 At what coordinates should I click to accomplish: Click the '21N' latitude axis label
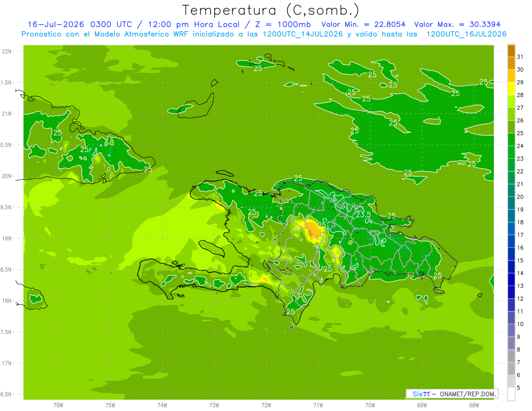[x=7, y=114]
